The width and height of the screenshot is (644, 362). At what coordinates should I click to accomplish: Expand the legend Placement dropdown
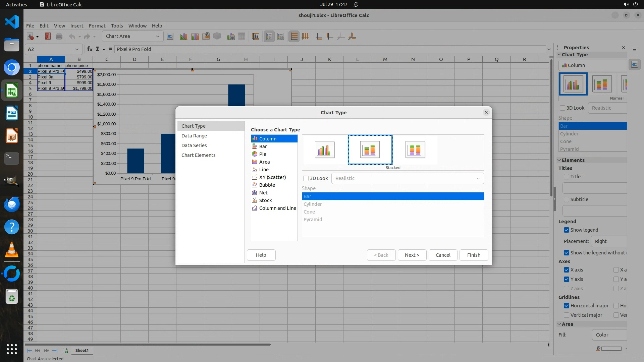(609, 241)
